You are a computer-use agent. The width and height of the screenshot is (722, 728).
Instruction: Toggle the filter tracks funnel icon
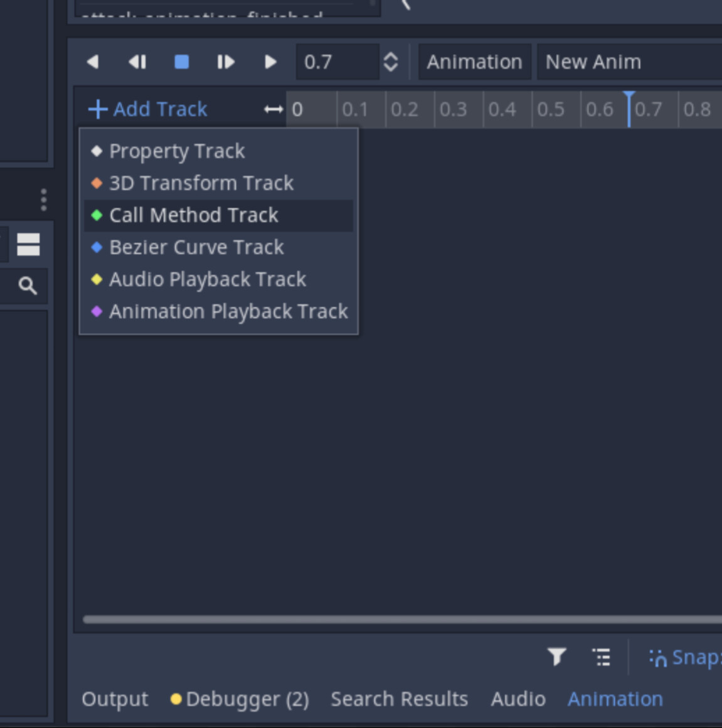pos(556,657)
